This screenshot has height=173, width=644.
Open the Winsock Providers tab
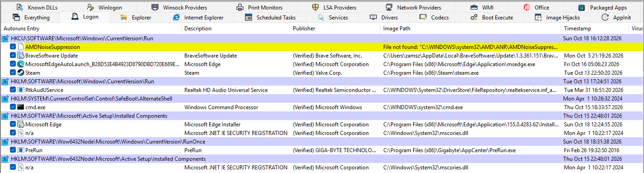click(x=179, y=7)
